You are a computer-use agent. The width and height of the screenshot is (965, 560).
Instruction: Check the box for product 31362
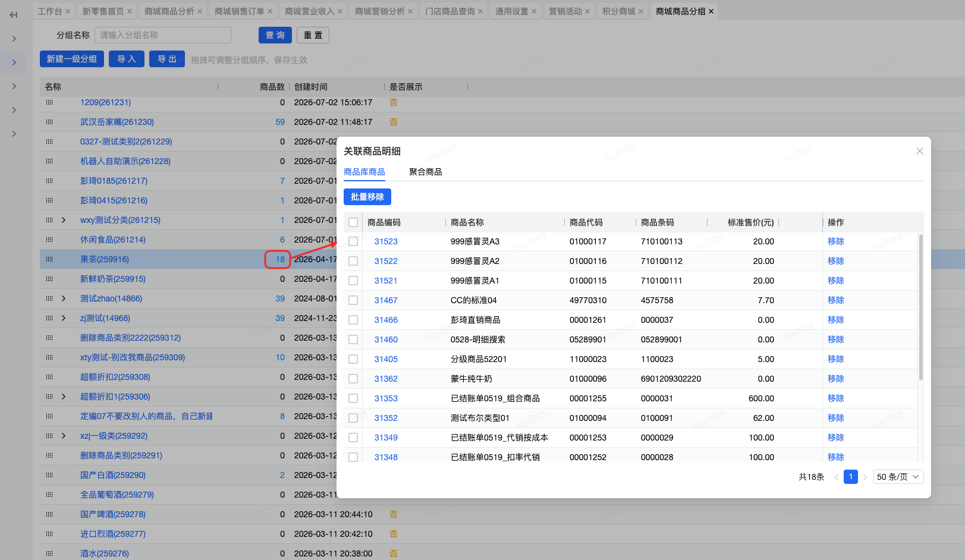[353, 379]
